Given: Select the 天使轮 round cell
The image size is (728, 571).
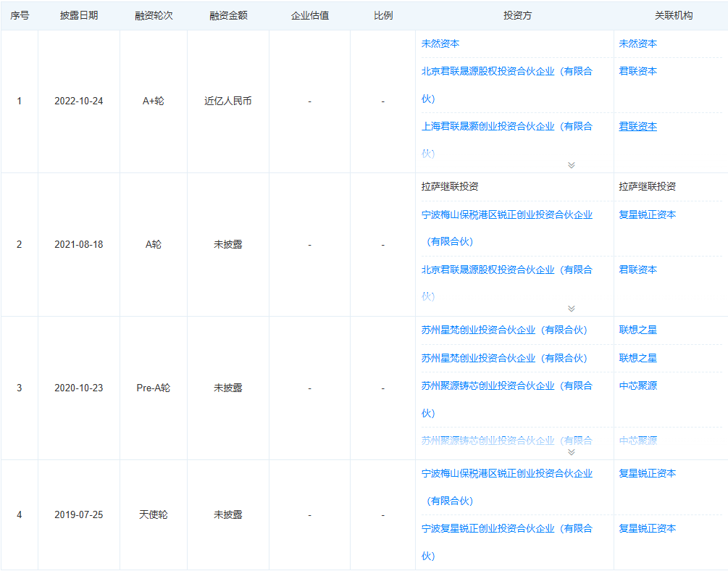Looking at the screenshot, I should 154,514.
